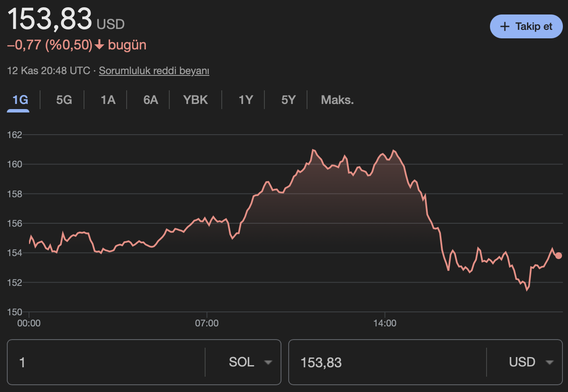Click the chart's current price endpoint dot
Image resolution: width=568 pixels, height=392 pixels.
click(559, 256)
